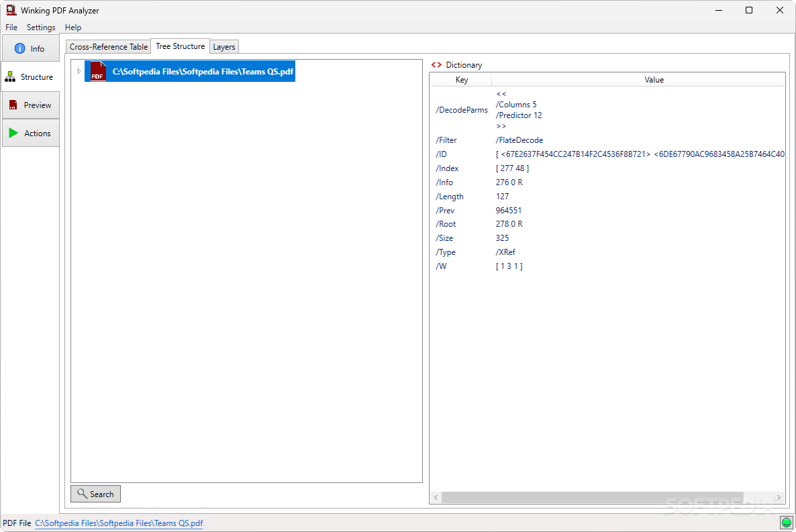Select the /DecodeParms key row
The width and height of the screenshot is (796, 532).
coord(462,109)
